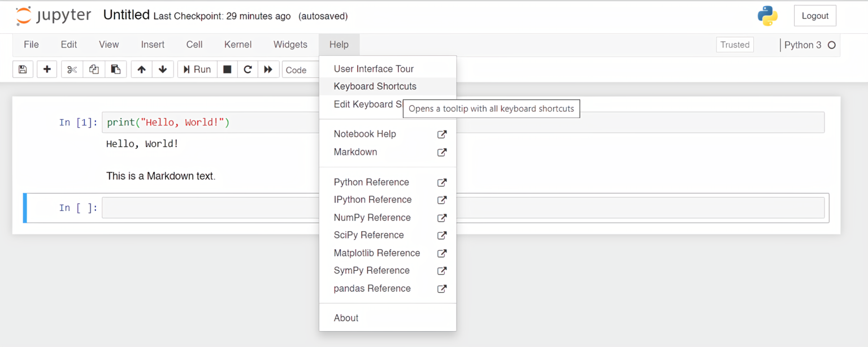Image resolution: width=868 pixels, height=347 pixels.
Task: Click external link icon beside Notebook Help
Action: pos(442,135)
